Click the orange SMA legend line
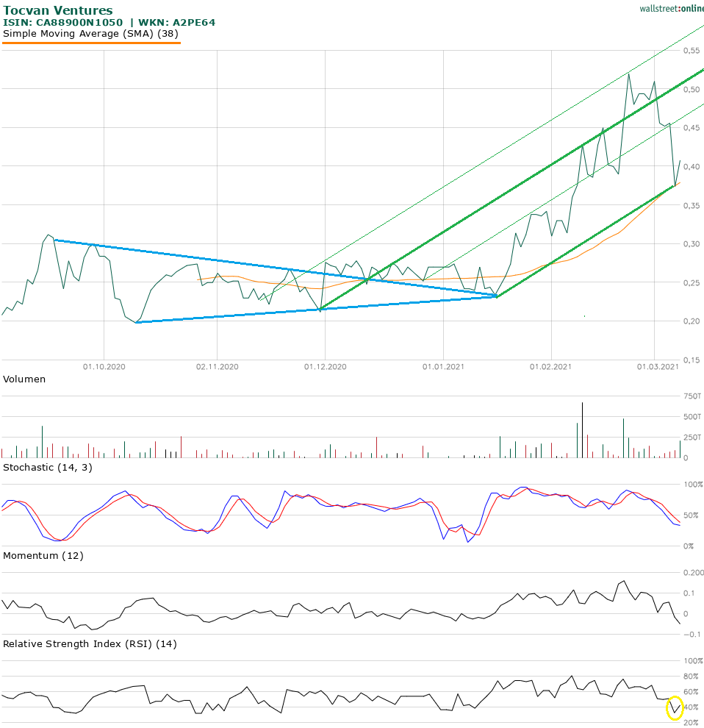This screenshot has width=704, height=728. tap(91, 43)
